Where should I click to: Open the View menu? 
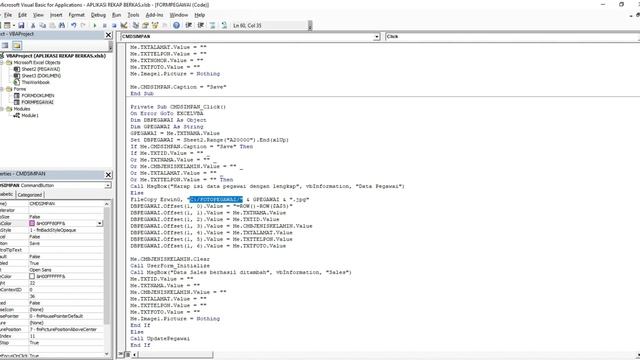[38, 15]
